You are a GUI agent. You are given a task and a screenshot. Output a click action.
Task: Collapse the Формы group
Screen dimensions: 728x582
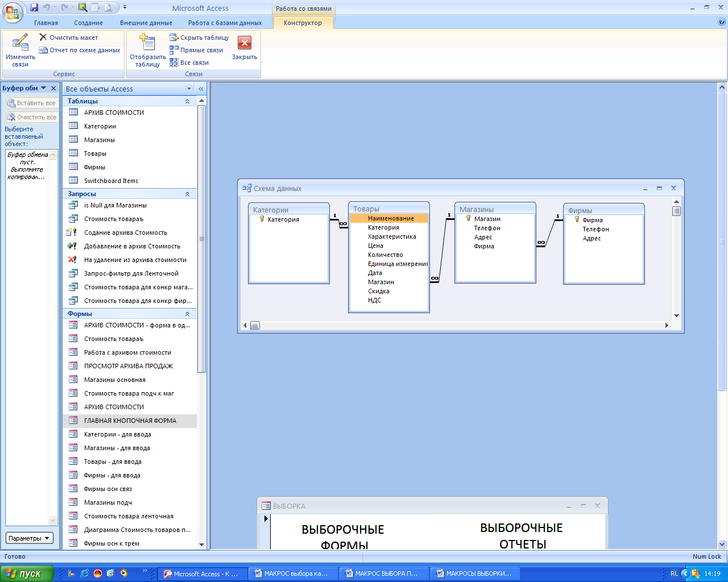[x=187, y=314]
